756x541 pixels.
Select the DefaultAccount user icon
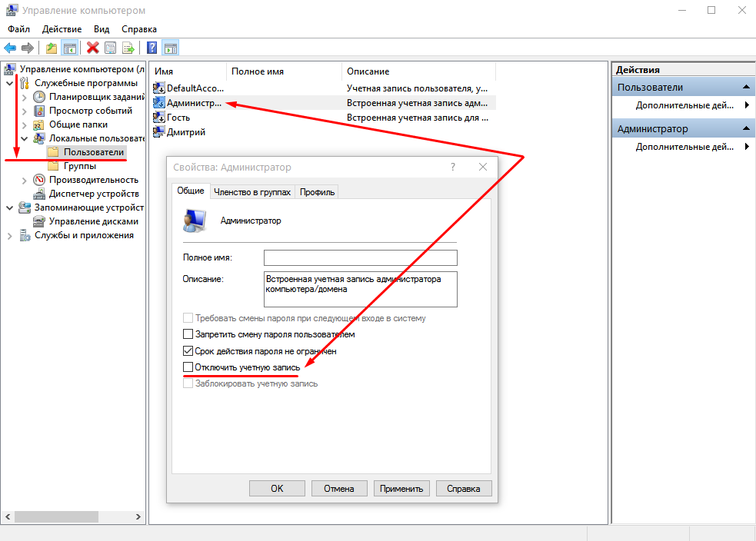159,88
